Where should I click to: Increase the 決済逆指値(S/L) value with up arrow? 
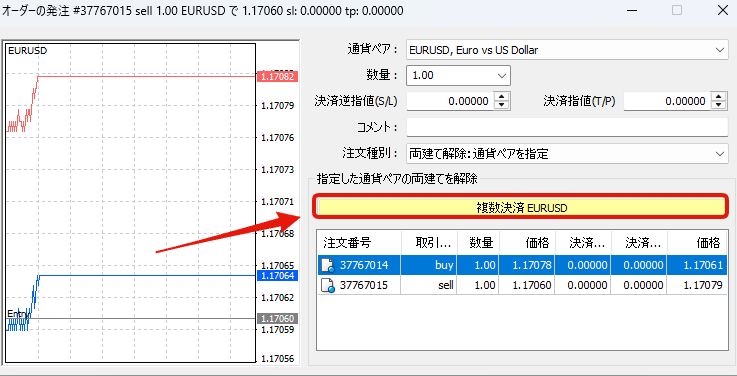pos(502,97)
